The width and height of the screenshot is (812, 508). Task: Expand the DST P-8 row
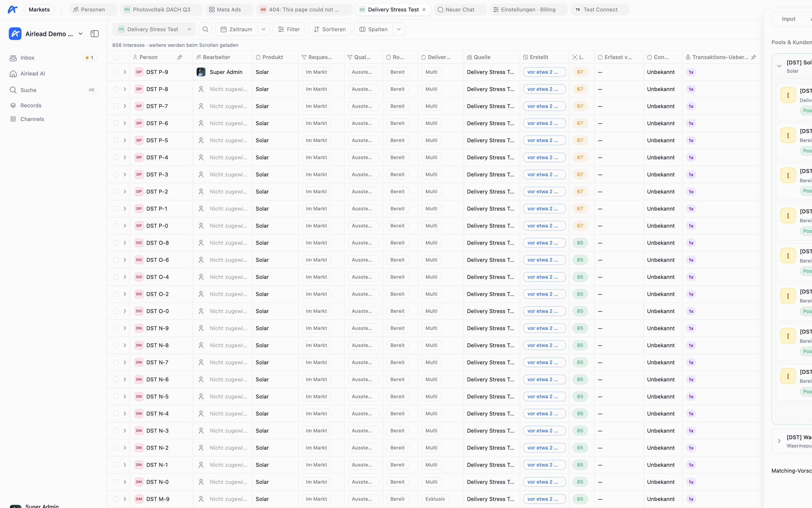point(125,89)
